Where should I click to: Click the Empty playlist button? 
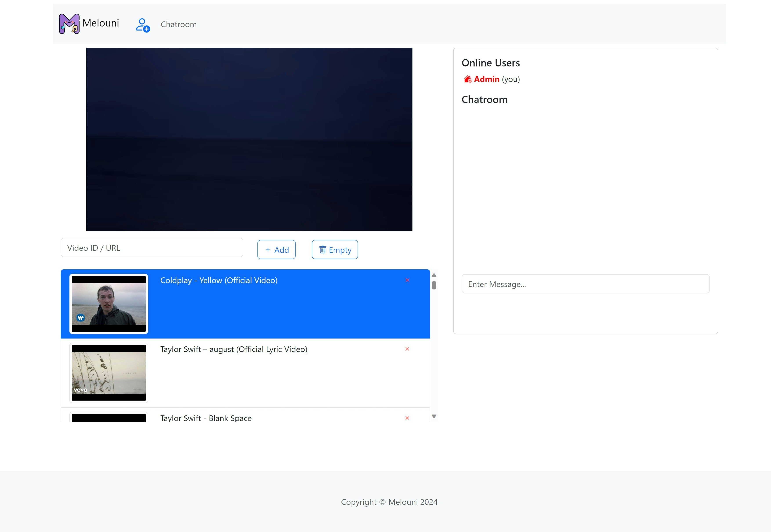point(335,250)
